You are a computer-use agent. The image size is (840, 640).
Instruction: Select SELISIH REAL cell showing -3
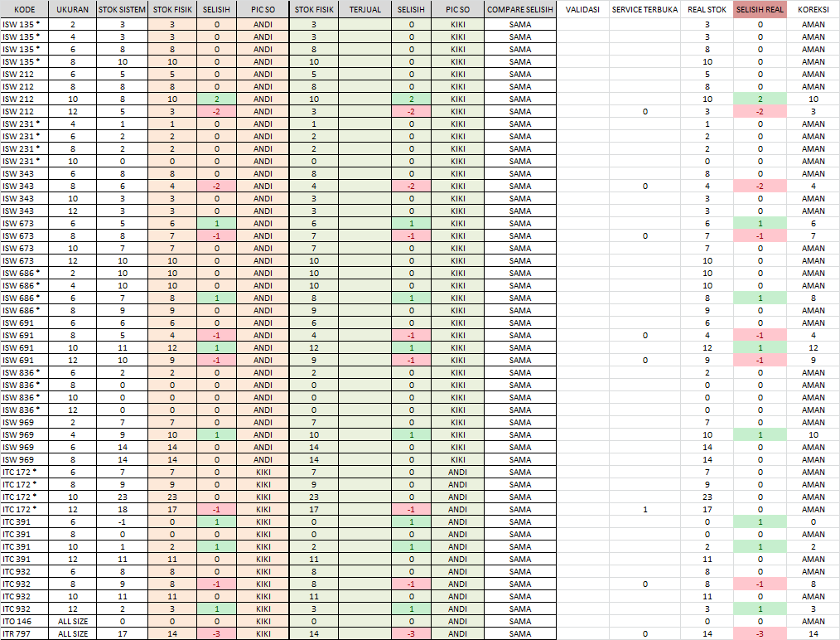pos(760,633)
